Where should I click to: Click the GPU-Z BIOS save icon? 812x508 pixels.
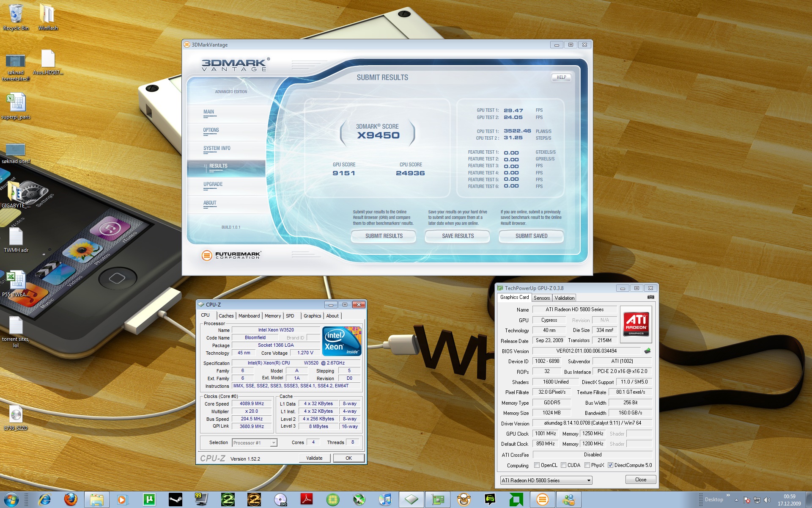pyautogui.click(x=647, y=351)
